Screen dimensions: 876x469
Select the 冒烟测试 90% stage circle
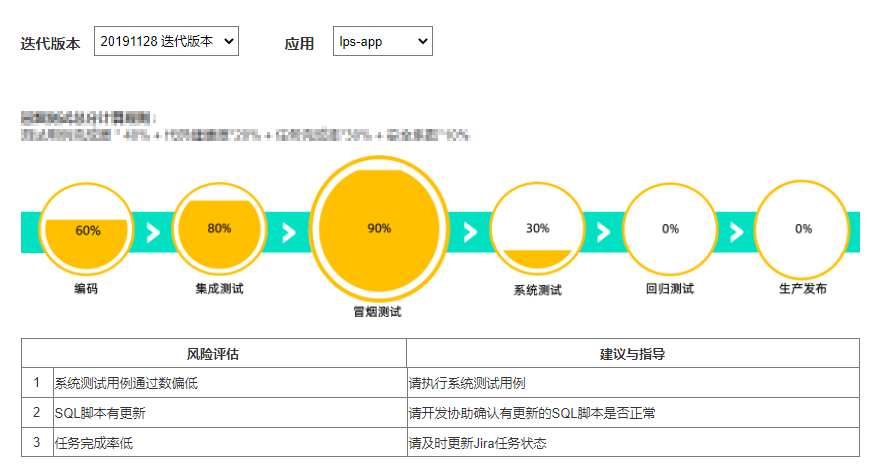click(379, 229)
